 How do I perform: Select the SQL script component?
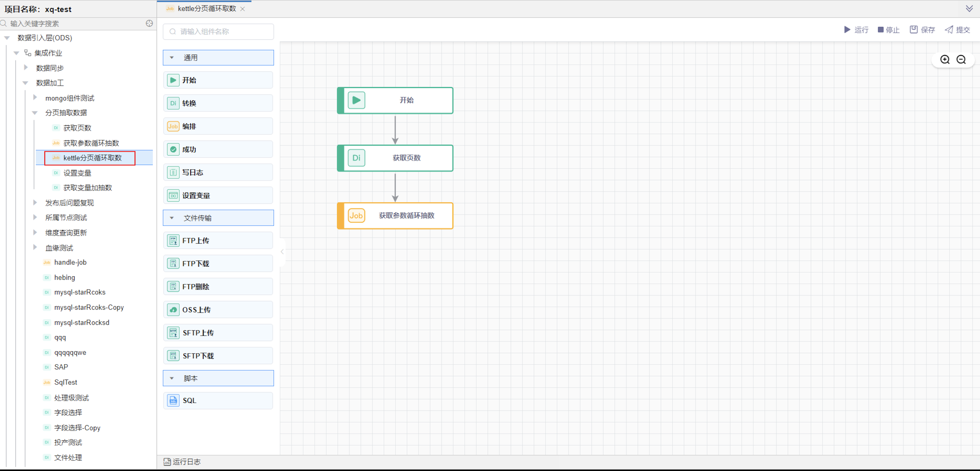tap(218, 400)
